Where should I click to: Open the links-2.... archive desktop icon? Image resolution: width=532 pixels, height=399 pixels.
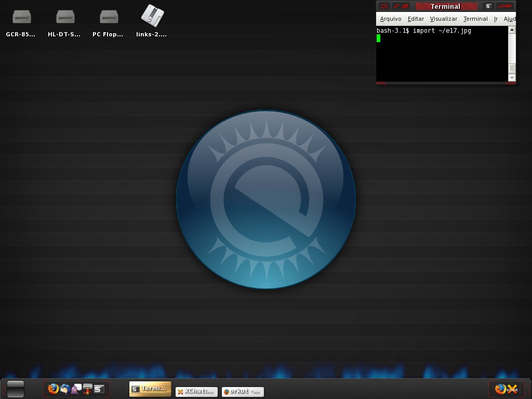point(152,21)
